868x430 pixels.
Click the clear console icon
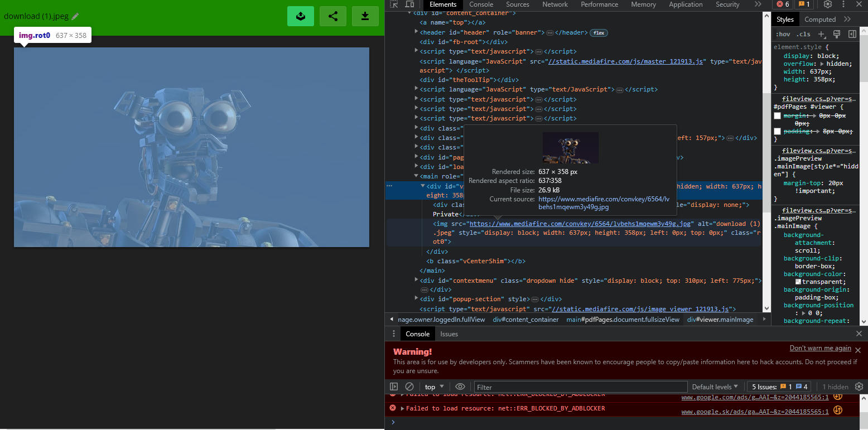point(409,387)
